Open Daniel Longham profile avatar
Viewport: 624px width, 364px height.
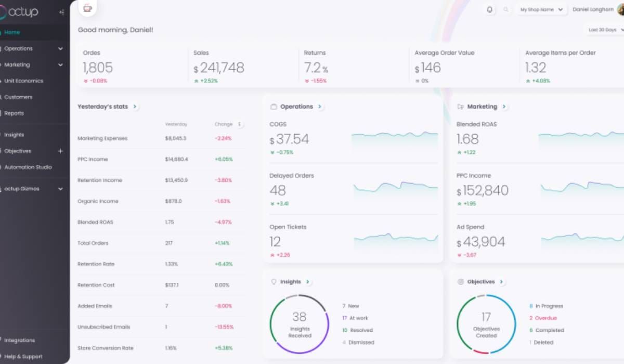click(620, 9)
